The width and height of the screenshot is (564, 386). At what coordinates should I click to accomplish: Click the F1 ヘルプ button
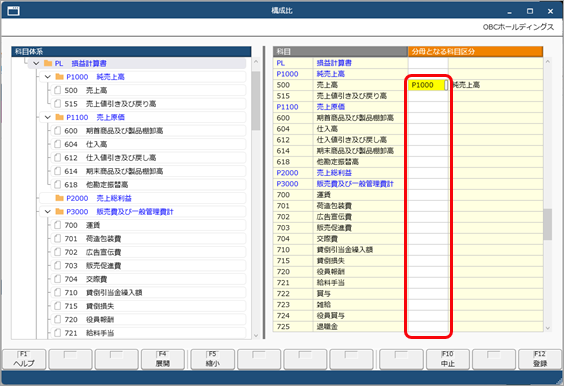24,359
